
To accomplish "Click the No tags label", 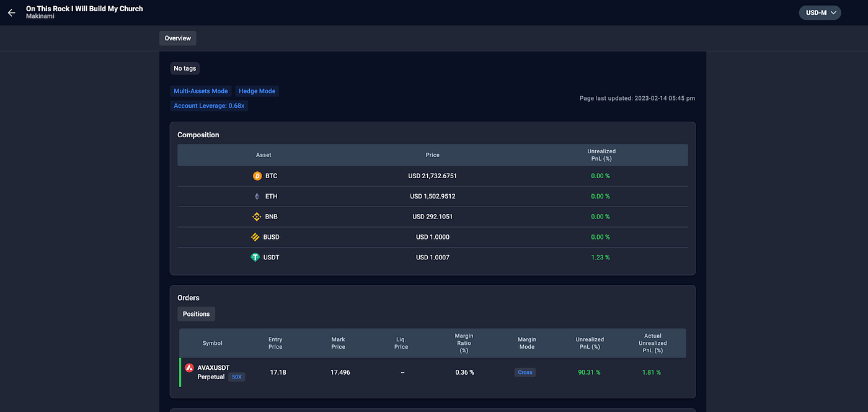I will (x=185, y=68).
